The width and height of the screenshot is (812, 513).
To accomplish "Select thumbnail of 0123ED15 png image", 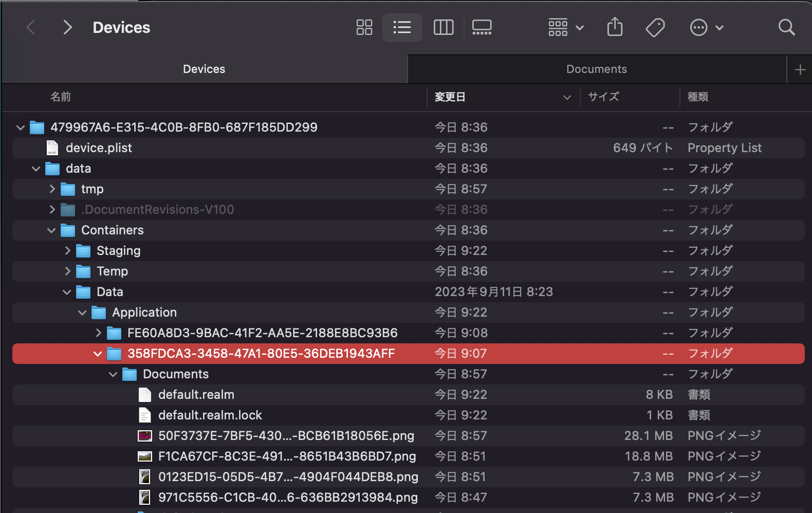I will pyautogui.click(x=145, y=477).
